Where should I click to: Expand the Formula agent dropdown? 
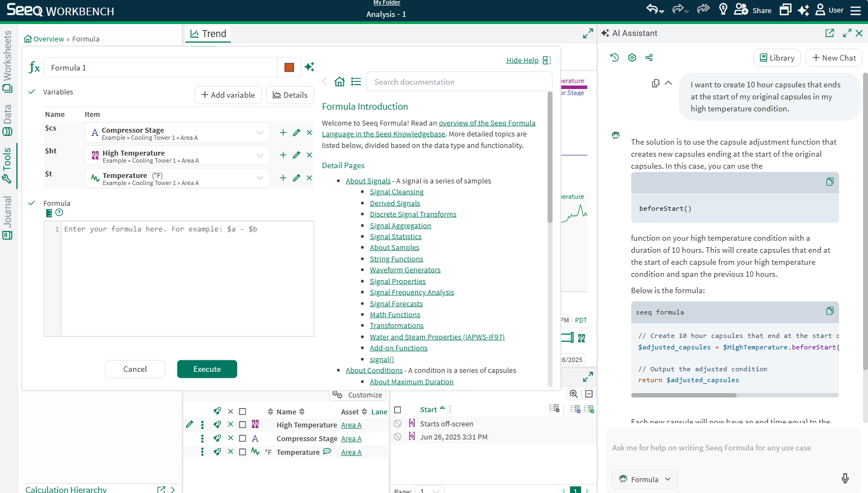coord(645,479)
